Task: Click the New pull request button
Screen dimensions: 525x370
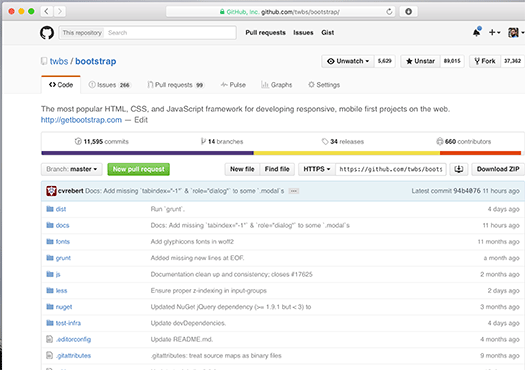Action: (139, 169)
